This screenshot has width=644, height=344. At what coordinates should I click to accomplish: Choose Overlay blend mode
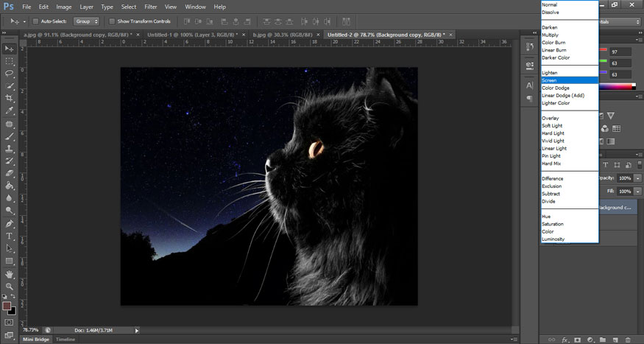(570, 118)
